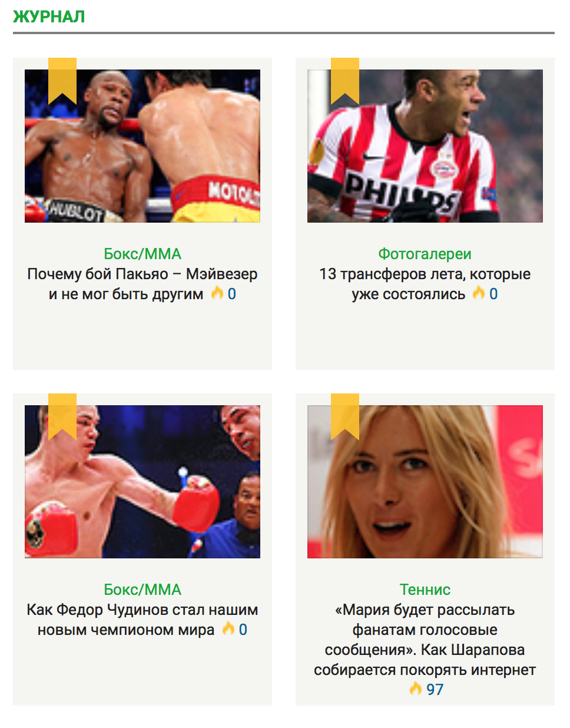Open Бокс/ММА category above Pacquiao article
Image resolution: width=570 pixels, height=728 pixels.
coord(142,254)
